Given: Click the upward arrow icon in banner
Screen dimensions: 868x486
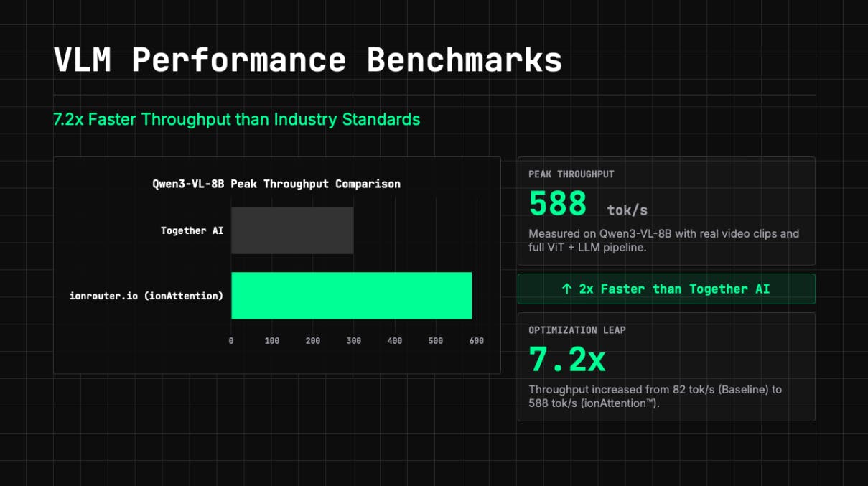Looking at the screenshot, I should point(566,289).
